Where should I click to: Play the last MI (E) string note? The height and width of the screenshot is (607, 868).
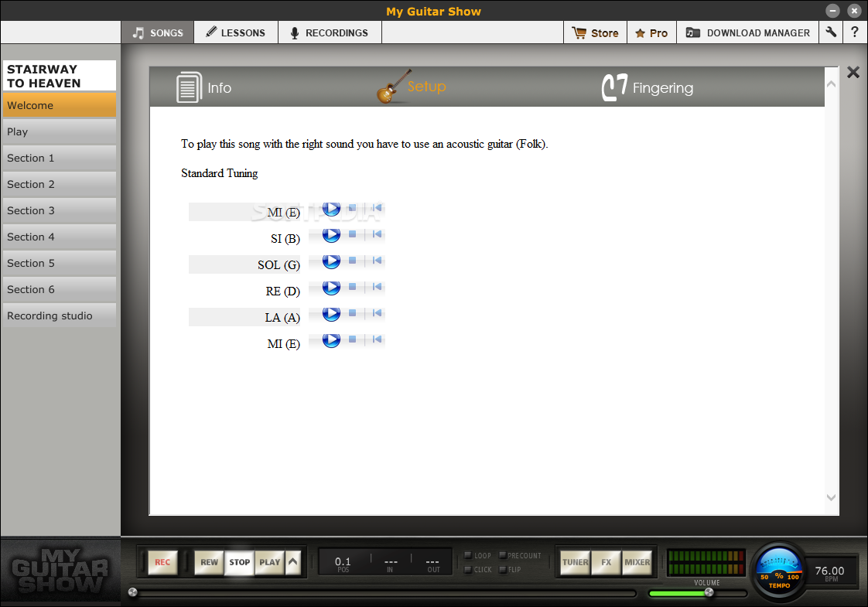(x=331, y=340)
